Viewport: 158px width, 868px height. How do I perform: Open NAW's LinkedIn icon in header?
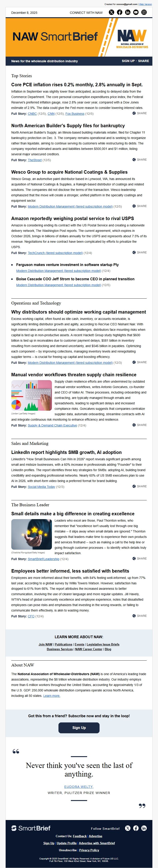pyautogui.click(x=128, y=12)
